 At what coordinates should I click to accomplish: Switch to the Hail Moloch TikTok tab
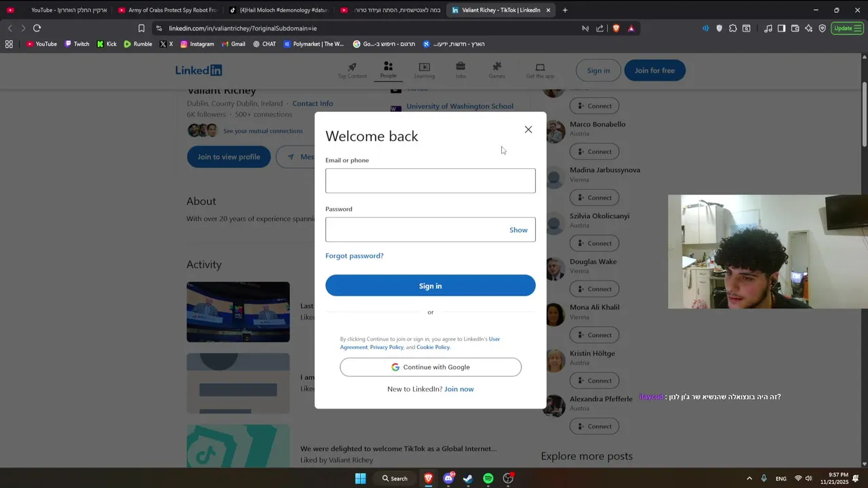(278, 10)
